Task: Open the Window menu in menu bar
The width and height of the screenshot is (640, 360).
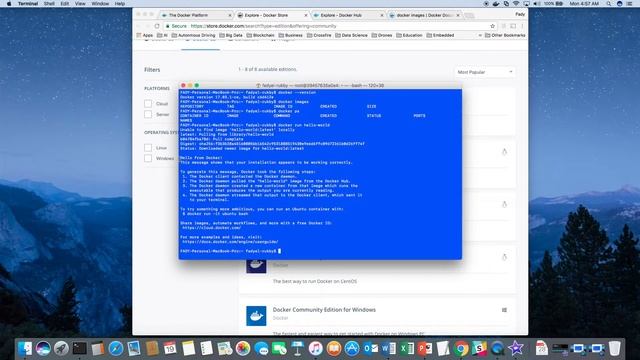Action: click(x=100, y=4)
